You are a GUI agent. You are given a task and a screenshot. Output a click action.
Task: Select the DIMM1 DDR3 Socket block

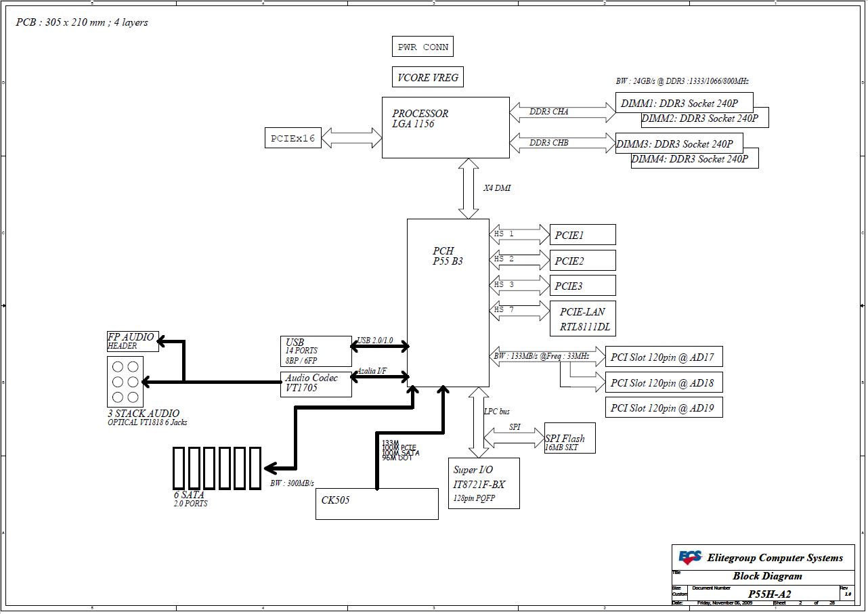pos(685,104)
